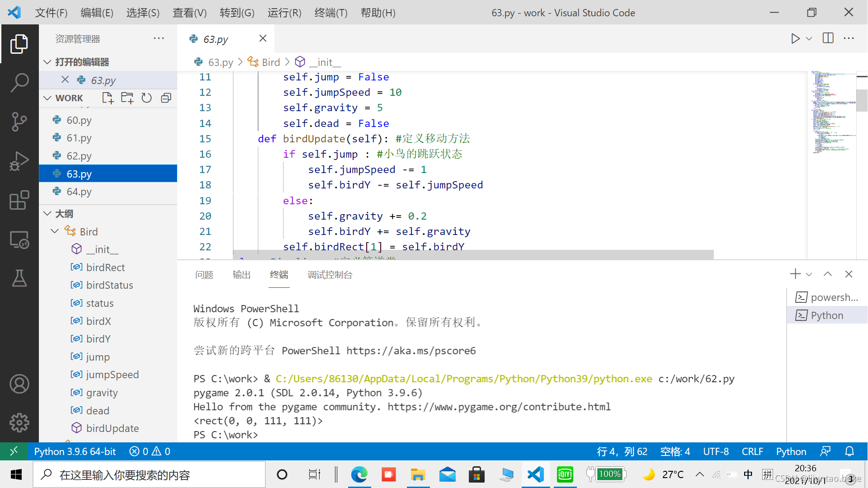Switch to the 输出 panel tab
This screenshot has width=868, height=488.
click(241, 275)
